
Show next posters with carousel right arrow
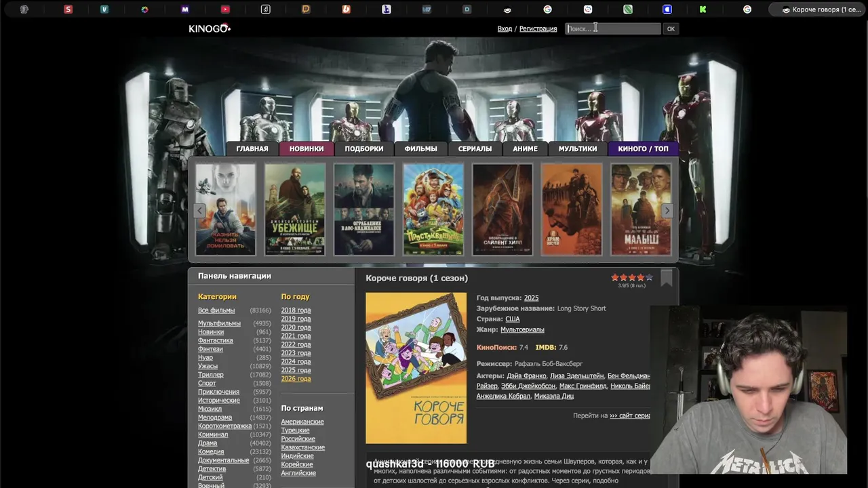pos(667,210)
